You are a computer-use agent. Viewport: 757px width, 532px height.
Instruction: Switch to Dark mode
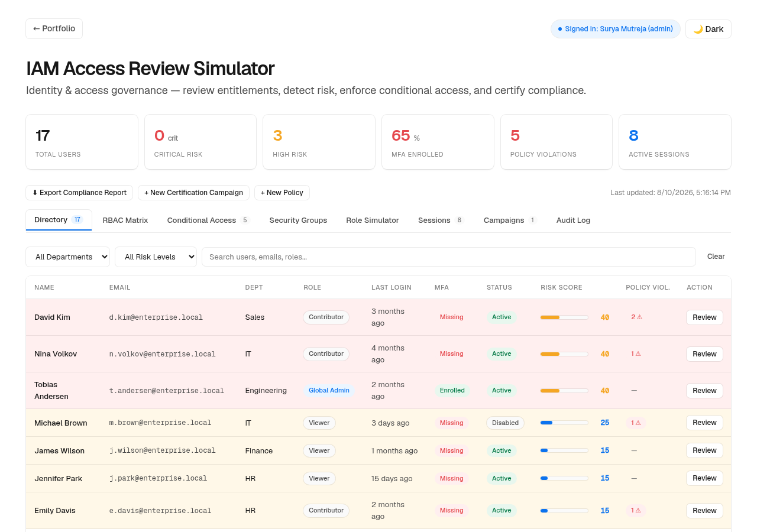(708, 29)
